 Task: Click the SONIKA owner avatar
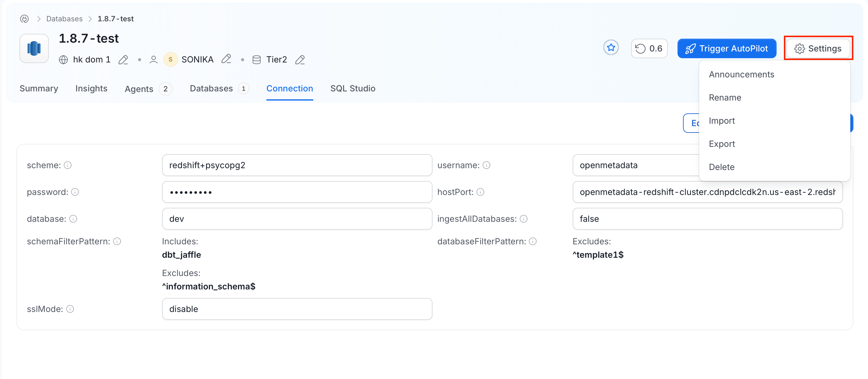170,60
